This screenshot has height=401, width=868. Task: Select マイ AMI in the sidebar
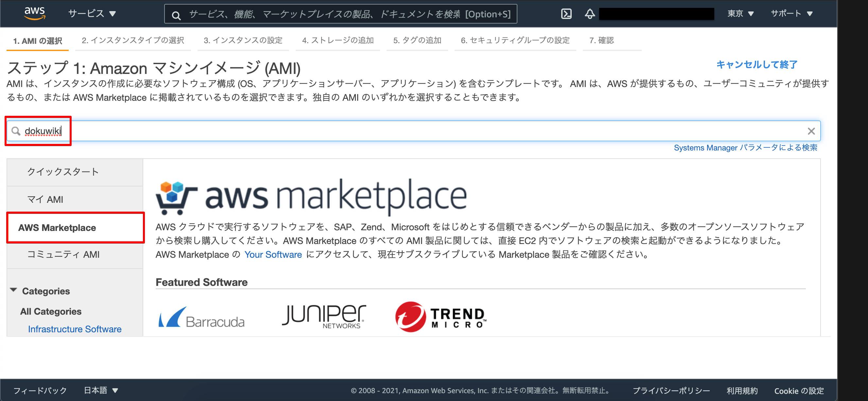[75, 200]
